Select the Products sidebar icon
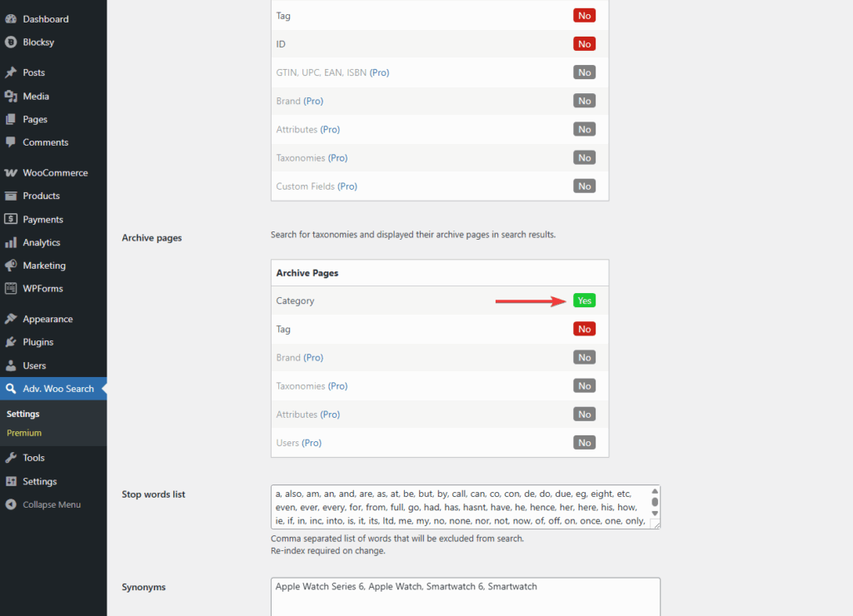 pos(40,196)
